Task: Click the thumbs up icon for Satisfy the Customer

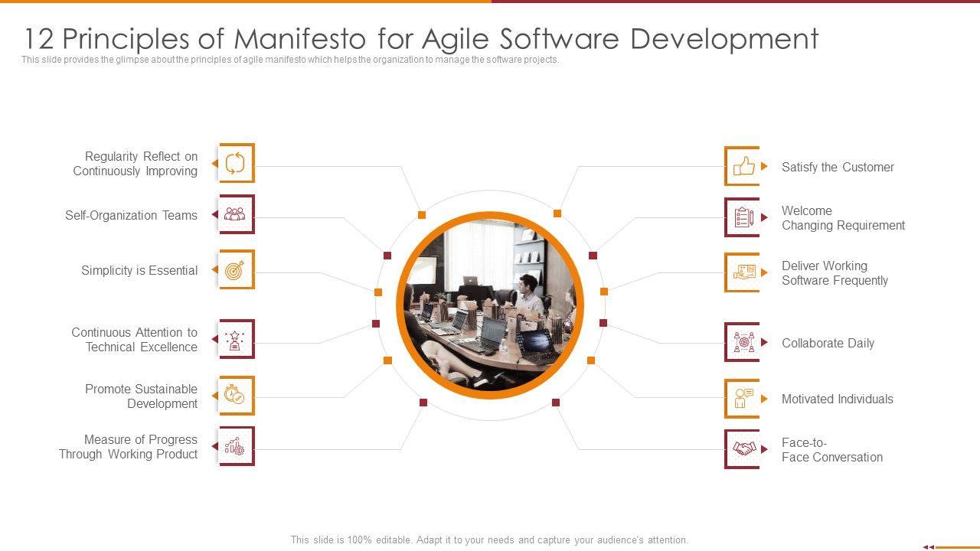Action: pos(743,166)
